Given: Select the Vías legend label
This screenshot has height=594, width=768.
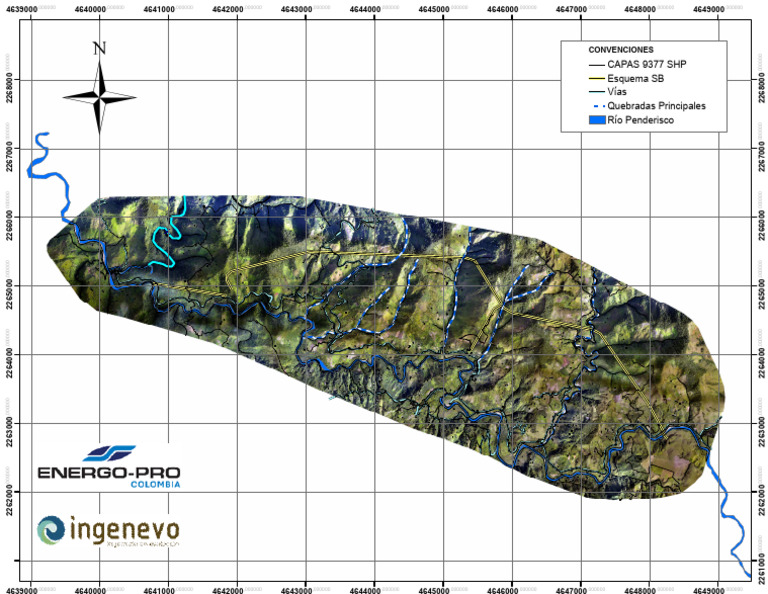Looking at the screenshot, I should point(617,92).
